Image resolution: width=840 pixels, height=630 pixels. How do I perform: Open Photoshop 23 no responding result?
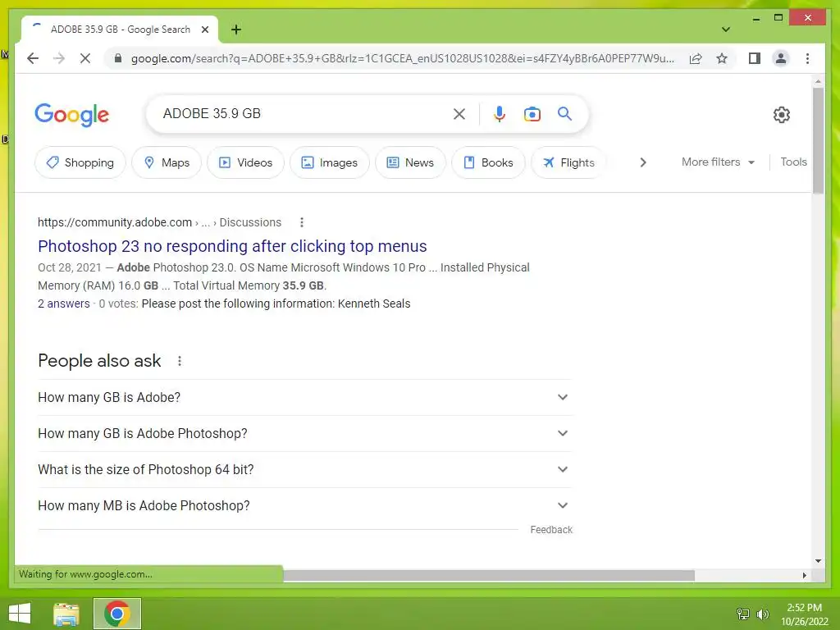tap(232, 246)
